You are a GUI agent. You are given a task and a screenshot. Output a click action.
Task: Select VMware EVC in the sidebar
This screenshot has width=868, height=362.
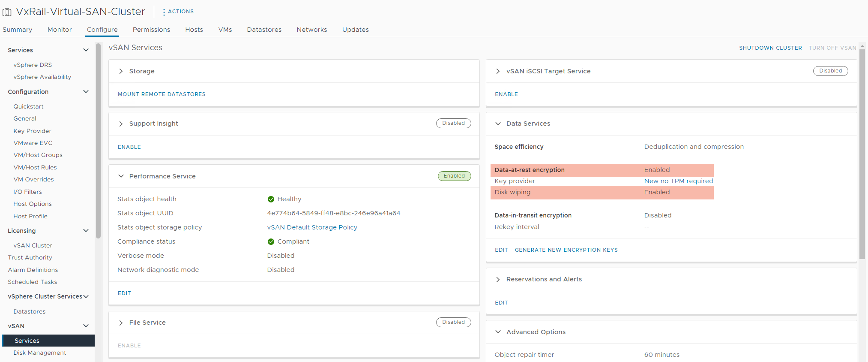click(x=33, y=143)
